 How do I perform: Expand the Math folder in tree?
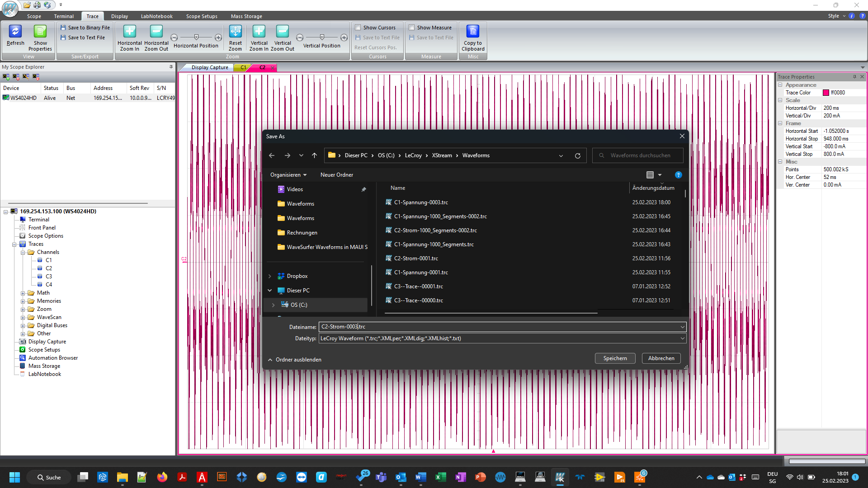23,293
